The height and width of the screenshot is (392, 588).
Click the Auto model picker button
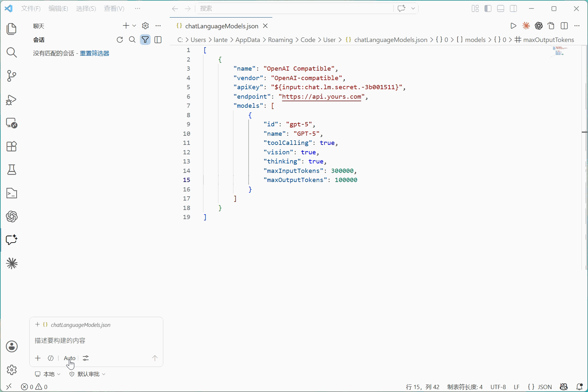[69, 358]
